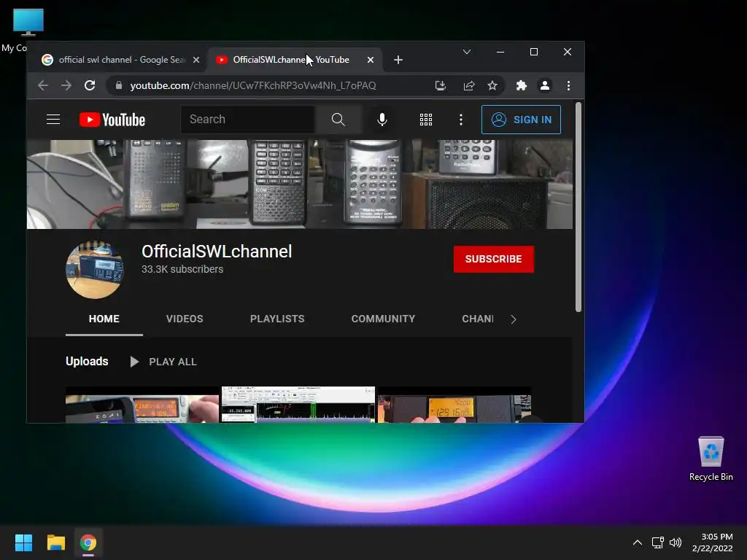
Task: Open Chrome extensions puzzle icon
Action: click(x=521, y=86)
